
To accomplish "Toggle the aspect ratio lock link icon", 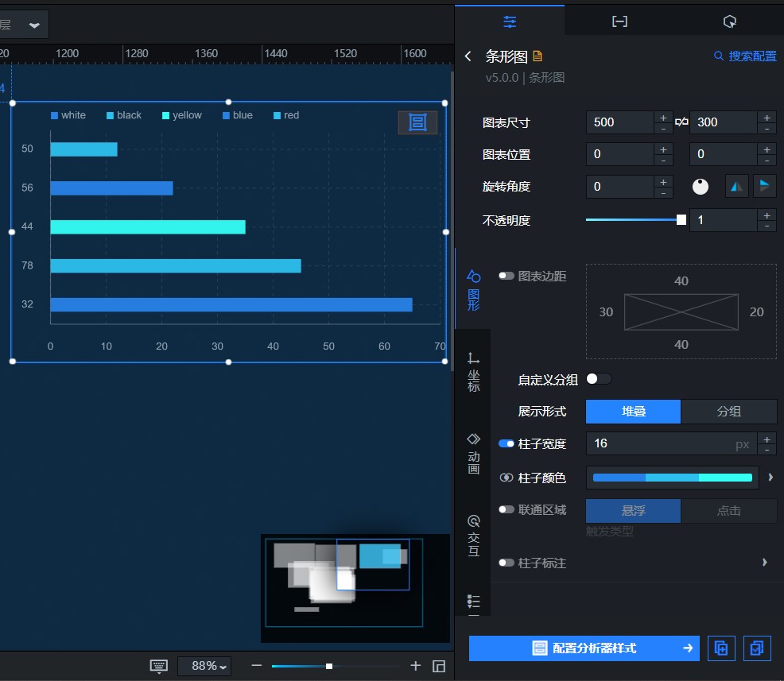I will point(681,122).
